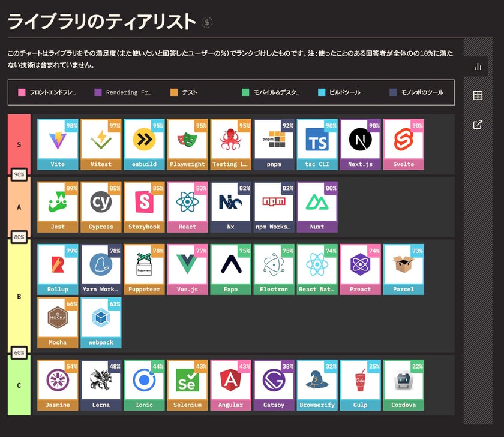
Task: Click the Expo tile
Action: (x=230, y=269)
